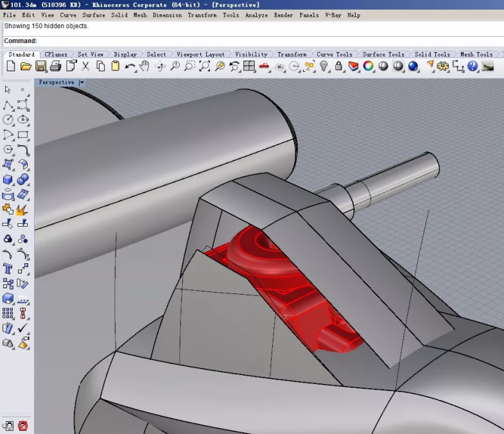Image resolution: width=504 pixels, height=434 pixels.
Task: Click the Undo arrow icon
Action: click(x=130, y=66)
